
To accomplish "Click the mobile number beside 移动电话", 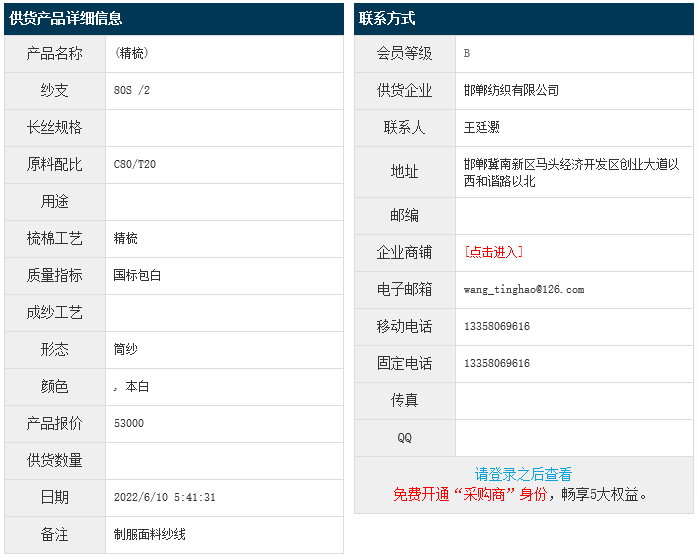I will [x=497, y=326].
